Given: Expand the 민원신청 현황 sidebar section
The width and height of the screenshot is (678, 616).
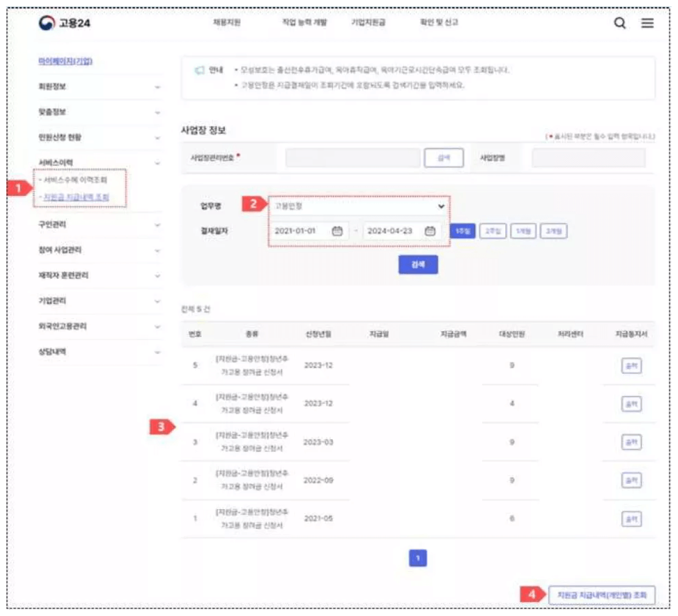Looking at the screenshot, I should coord(99,138).
